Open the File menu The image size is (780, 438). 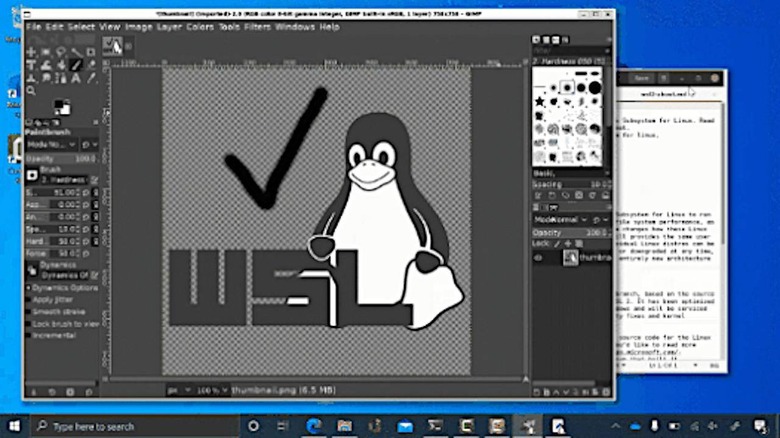[33, 27]
